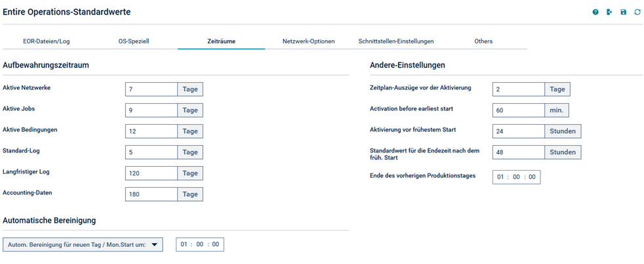Click the Langfristiger Log label
Image resolution: width=644 pixels, height=264 pixels.
[26, 172]
